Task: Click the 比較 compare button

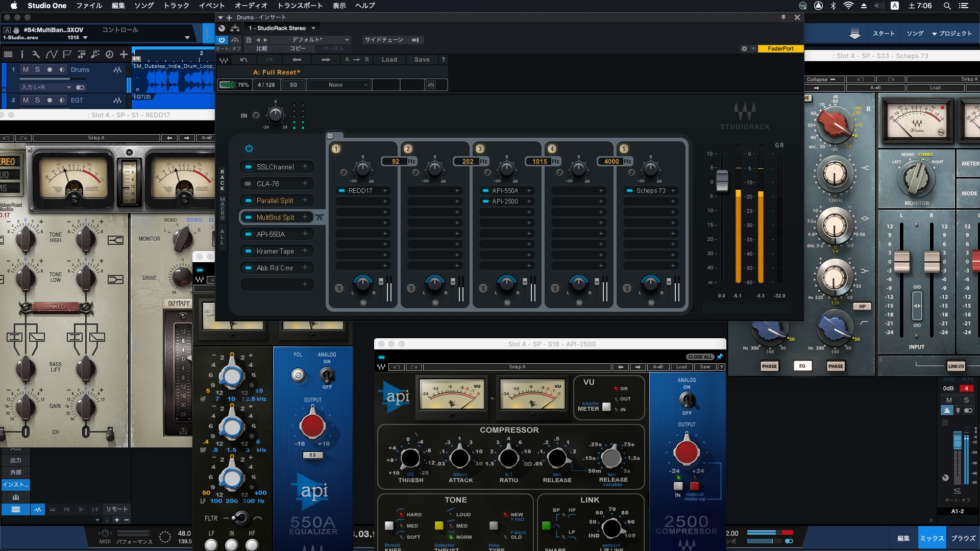Action: [x=262, y=48]
